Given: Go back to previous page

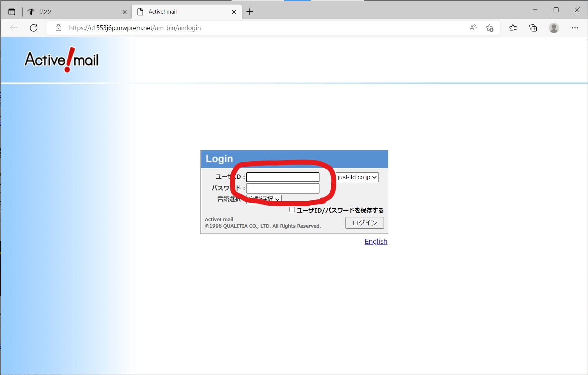Looking at the screenshot, I should (14, 28).
